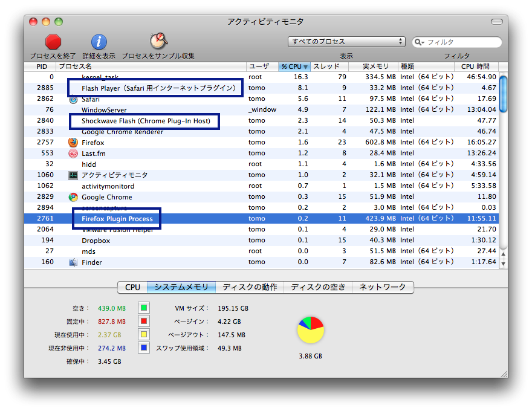Click the 46:54.90 CPU time value

coord(481,77)
